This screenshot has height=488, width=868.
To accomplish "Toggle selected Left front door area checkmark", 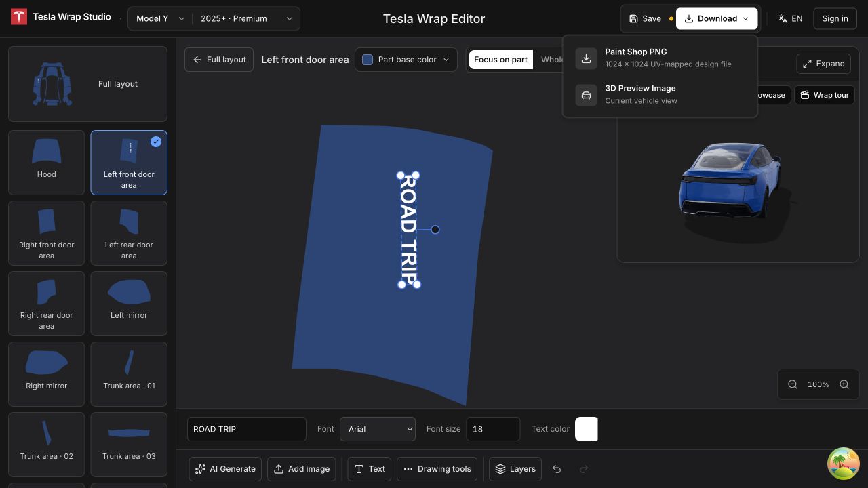I will [x=156, y=142].
